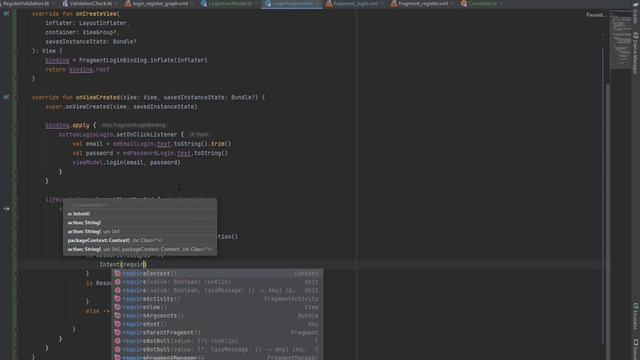Click the Constants.kt file icon
The width and height of the screenshot is (640, 360).
464,4
